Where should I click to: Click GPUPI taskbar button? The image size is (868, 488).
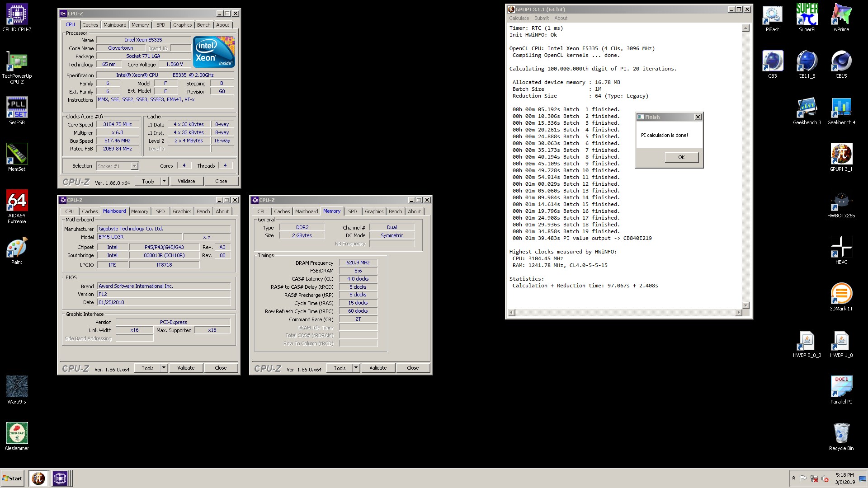[x=38, y=478]
